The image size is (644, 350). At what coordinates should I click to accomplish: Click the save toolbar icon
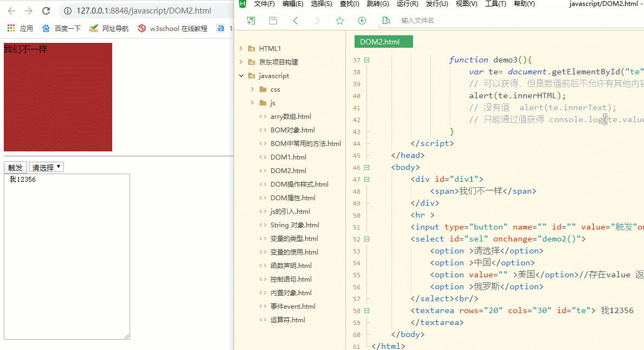point(273,21)
